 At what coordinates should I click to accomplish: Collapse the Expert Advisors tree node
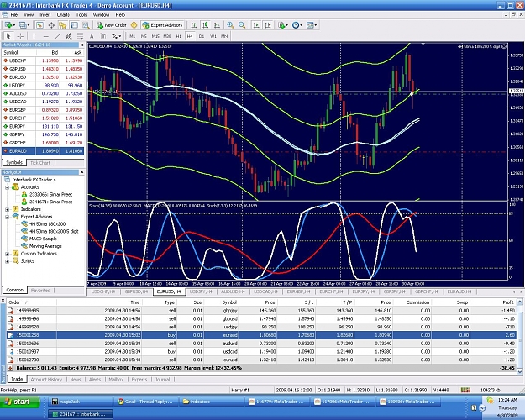tap(7, 217)
